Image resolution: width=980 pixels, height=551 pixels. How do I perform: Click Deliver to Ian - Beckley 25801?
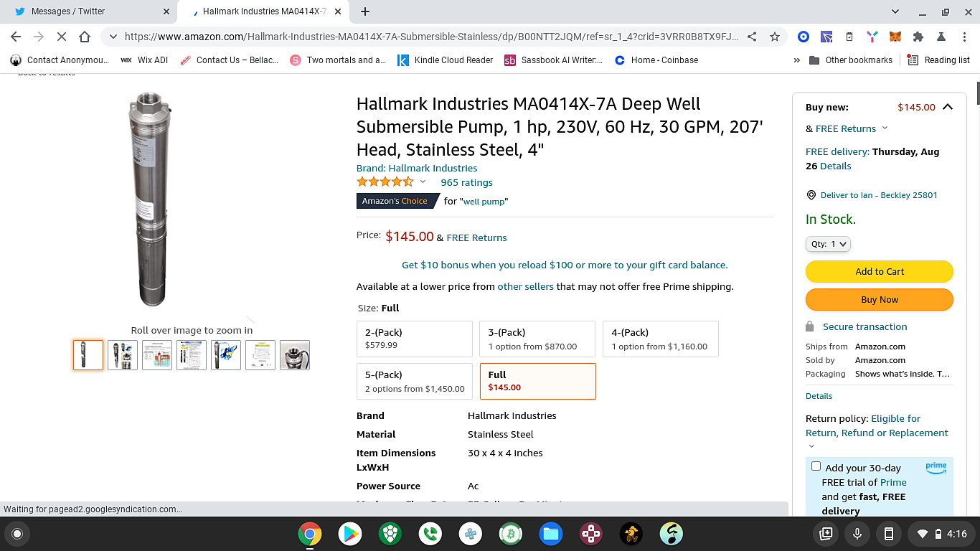[x=879, y=195]
